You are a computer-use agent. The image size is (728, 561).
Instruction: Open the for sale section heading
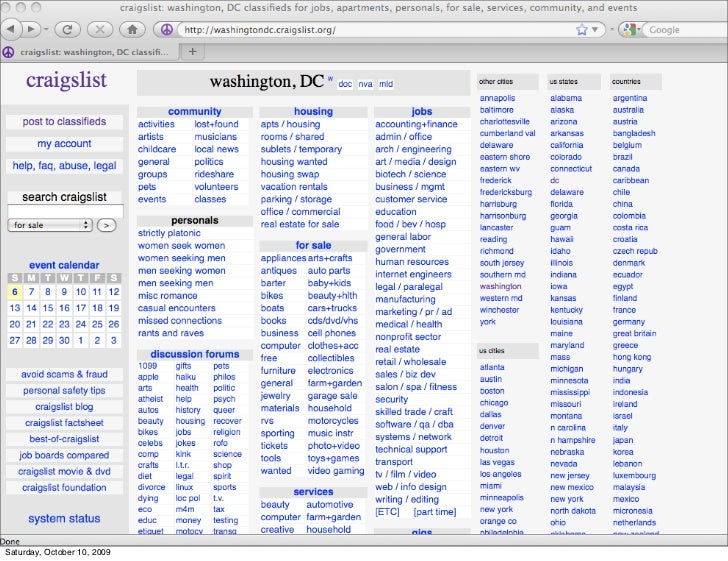pos(313,245)
